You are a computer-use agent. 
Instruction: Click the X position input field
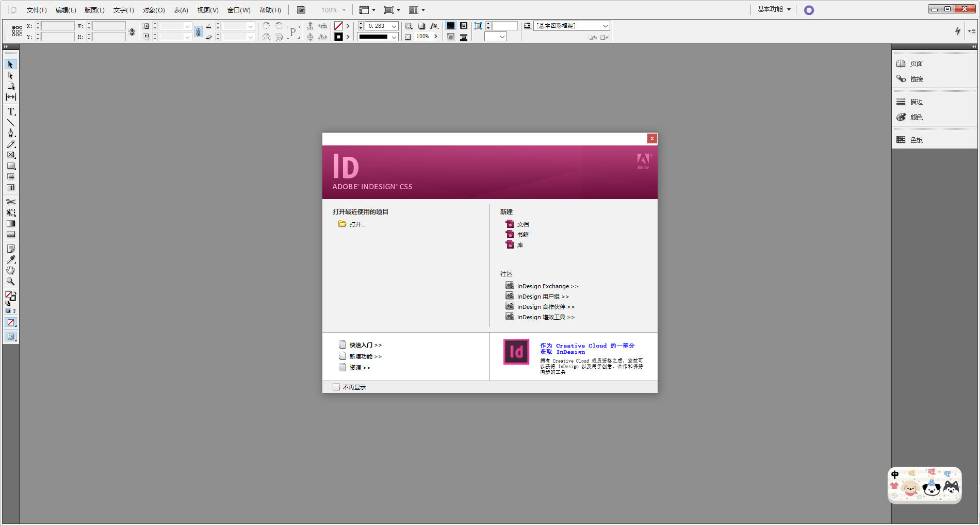[x=58, y=26]
